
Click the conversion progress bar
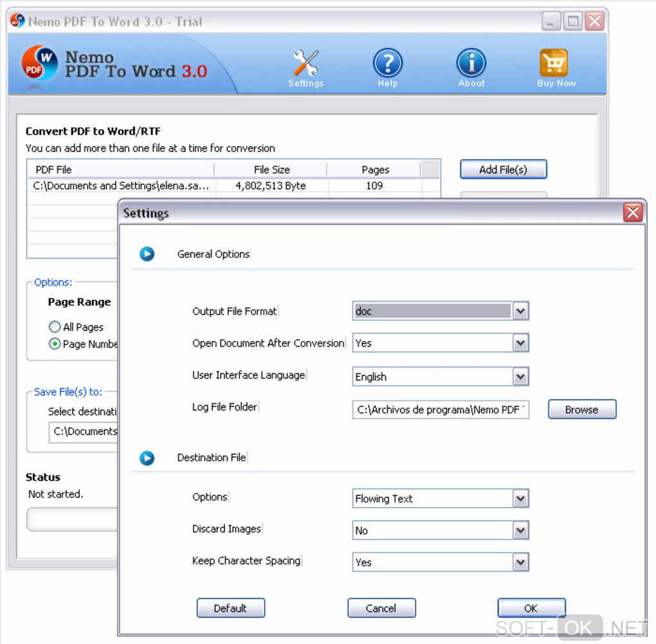(73, 519)
